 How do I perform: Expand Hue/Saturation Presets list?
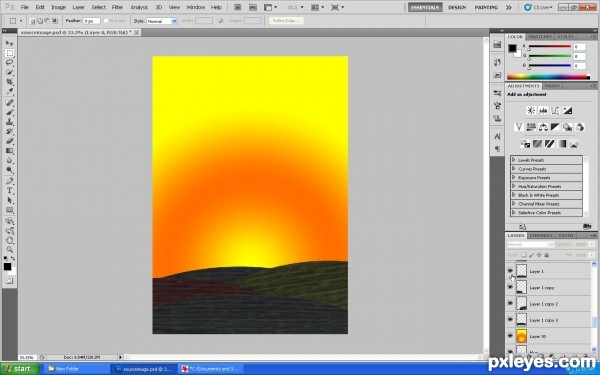pyautogui.click(x=514, y=186)
